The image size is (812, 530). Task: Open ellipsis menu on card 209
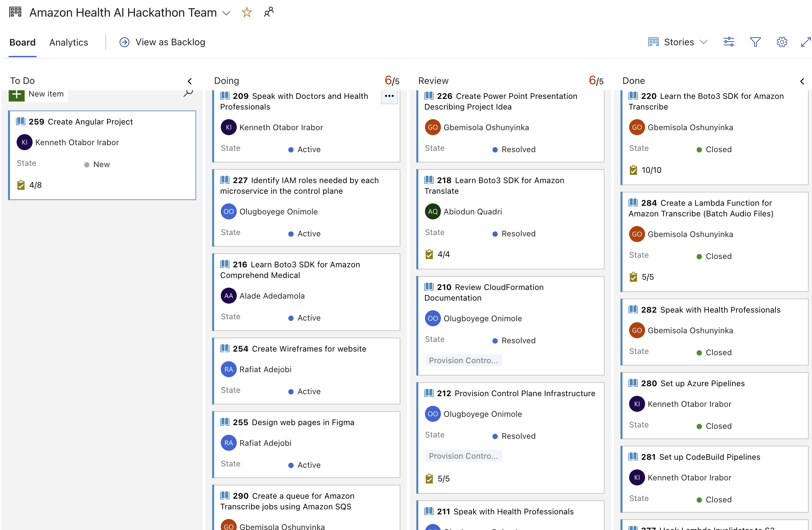coord(389,96)
